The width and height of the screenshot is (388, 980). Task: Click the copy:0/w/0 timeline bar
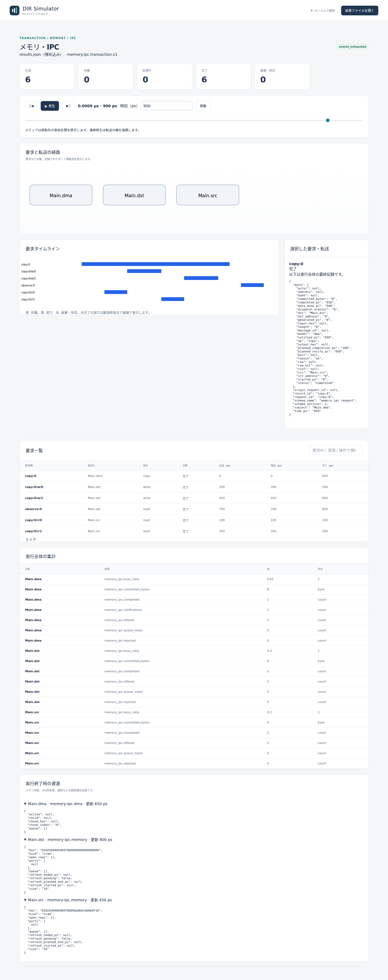pyautogui.click(x=144, y=271)
